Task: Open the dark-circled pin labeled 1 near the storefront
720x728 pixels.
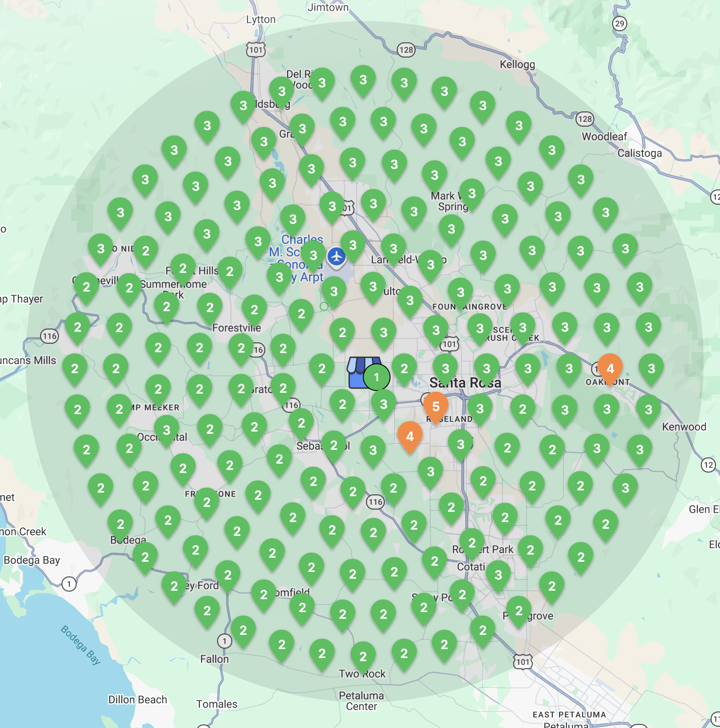Action: coord(377,377)
